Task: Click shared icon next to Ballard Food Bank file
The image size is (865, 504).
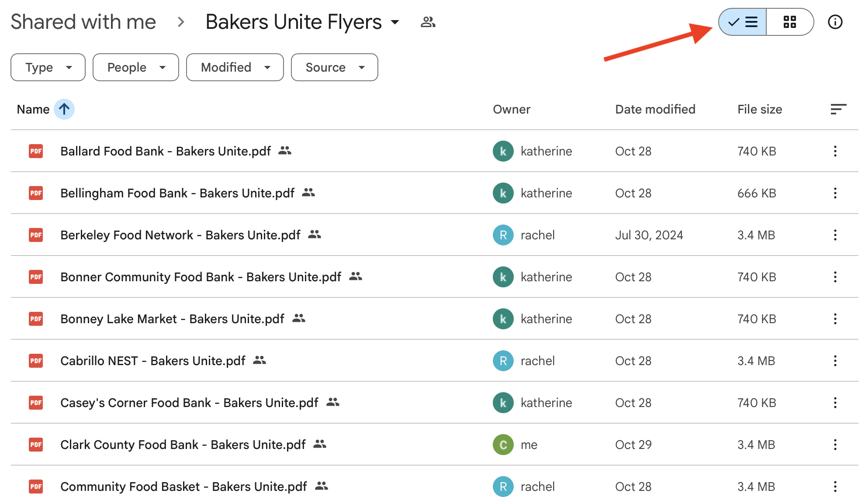Action: [x=285, y=151]
